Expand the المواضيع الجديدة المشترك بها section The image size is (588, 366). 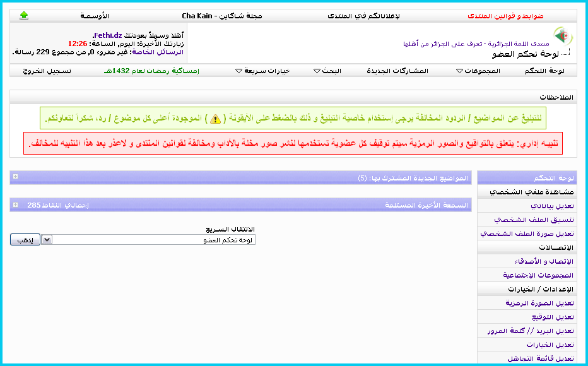pos(15,178)
